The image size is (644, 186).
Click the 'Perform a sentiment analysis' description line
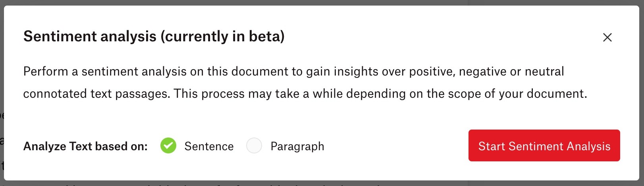[x=293, y=72]
